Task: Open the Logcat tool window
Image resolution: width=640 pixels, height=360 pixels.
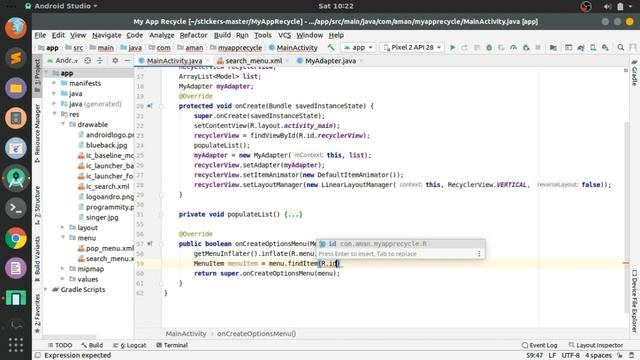Action: pos(130,345)
